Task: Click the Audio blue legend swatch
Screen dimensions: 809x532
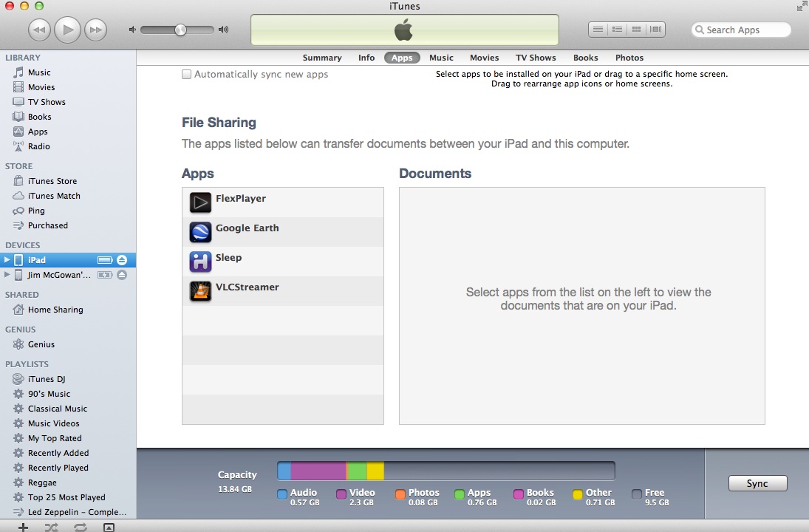Action: [x=282, y=494]
